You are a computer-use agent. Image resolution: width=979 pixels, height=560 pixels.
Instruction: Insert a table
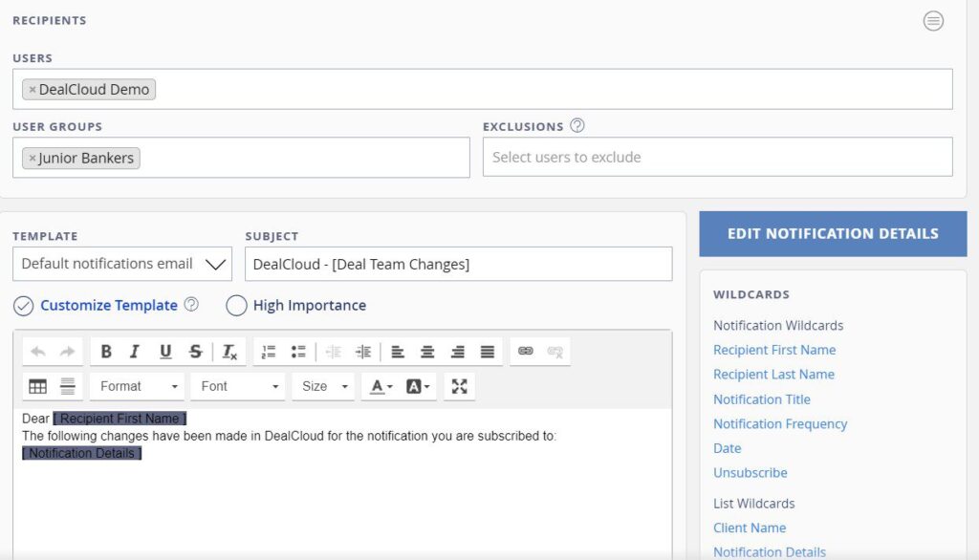[37, 386]
